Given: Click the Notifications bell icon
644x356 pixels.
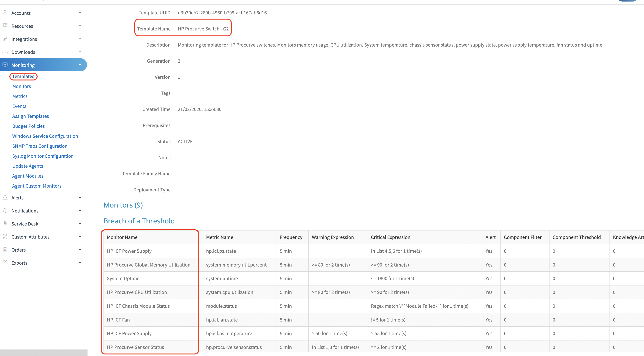Looking at the screenshot, I should click(5, 211).
